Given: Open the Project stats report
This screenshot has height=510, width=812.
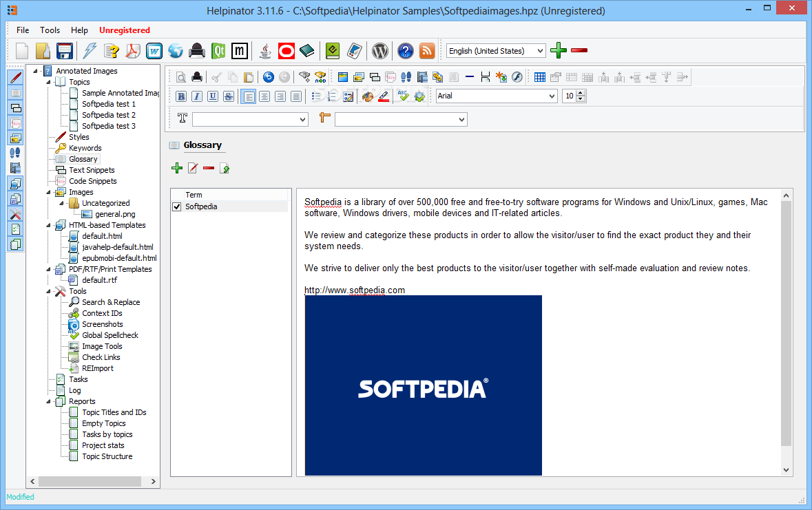Looking at the screenshot, I should click(103, 446).
